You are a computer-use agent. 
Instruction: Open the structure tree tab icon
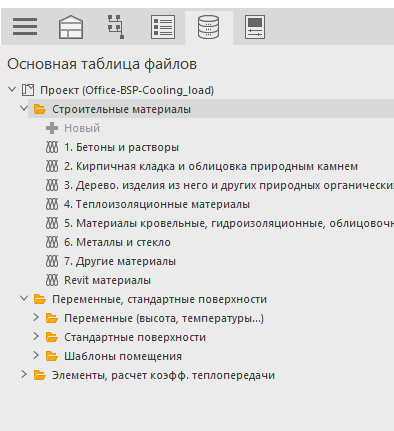pyautogui.click(x=116, y=27)
